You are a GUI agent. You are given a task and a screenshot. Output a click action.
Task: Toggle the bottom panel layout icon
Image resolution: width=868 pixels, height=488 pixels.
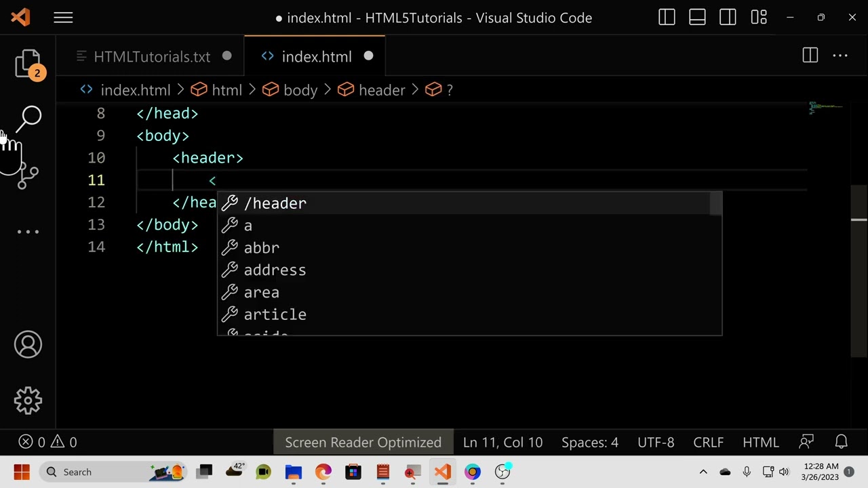pos(697,18)
